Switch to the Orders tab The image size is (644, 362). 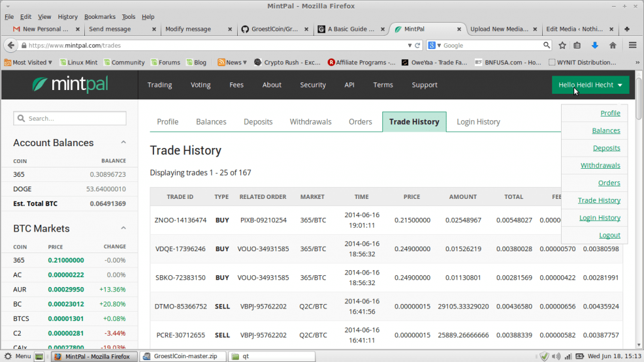click(360, 122)
